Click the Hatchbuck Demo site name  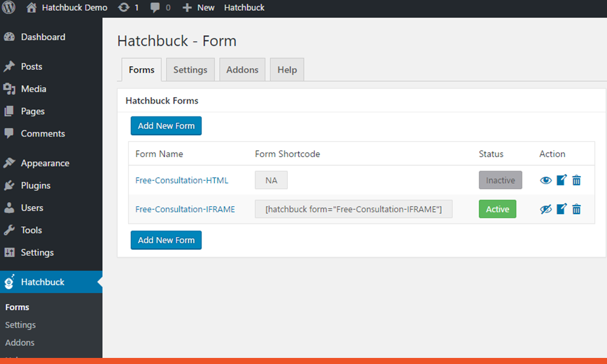75,7
